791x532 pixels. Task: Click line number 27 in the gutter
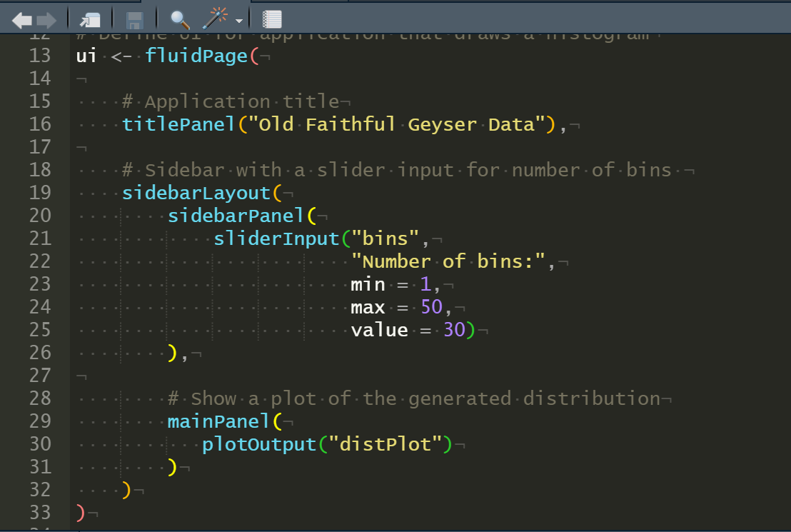40,375
